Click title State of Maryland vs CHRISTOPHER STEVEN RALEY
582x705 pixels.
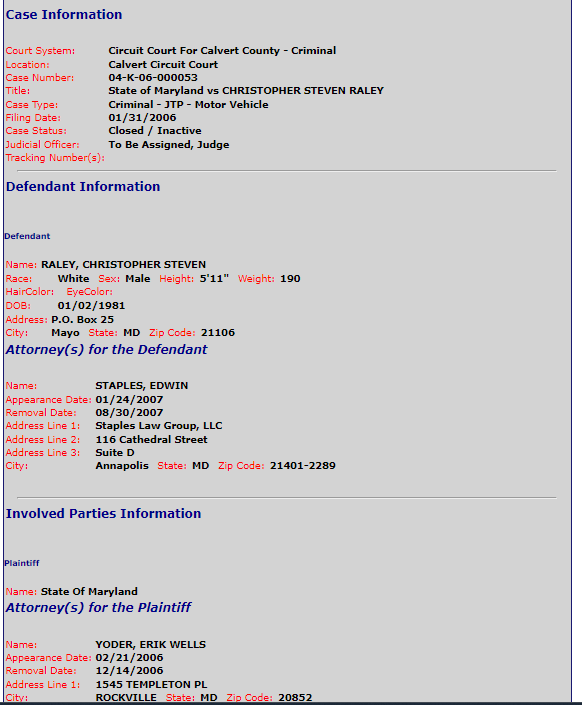pyautogui.click(x=246, y=90)
